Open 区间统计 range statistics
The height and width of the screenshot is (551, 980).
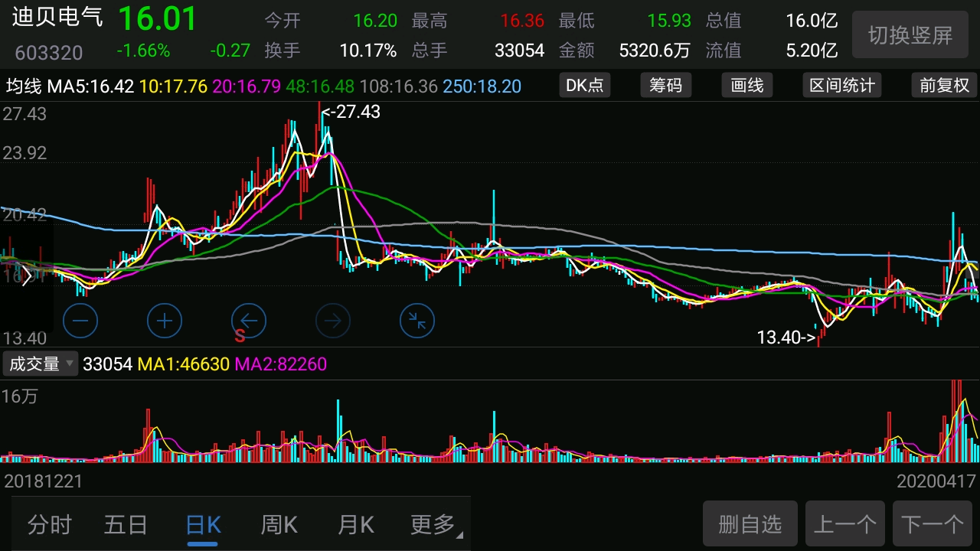click(842, 85)
